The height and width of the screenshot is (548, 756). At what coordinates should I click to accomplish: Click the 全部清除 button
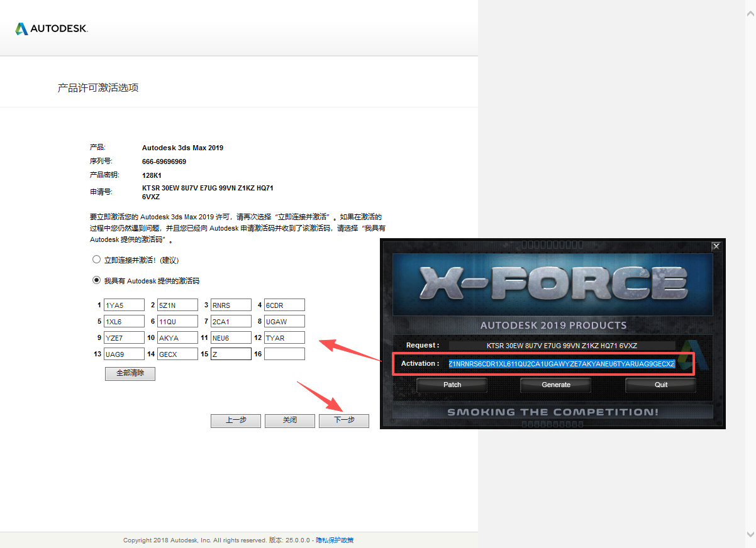(x=130, y=373)
